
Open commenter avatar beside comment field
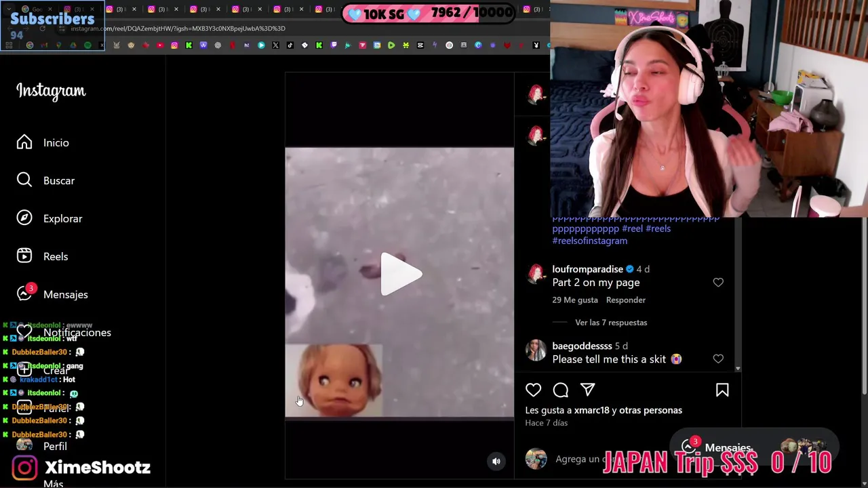(536, 459)
